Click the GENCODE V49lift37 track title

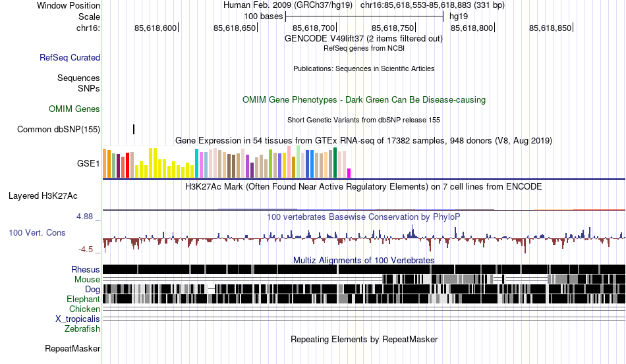tap(363, 39)
